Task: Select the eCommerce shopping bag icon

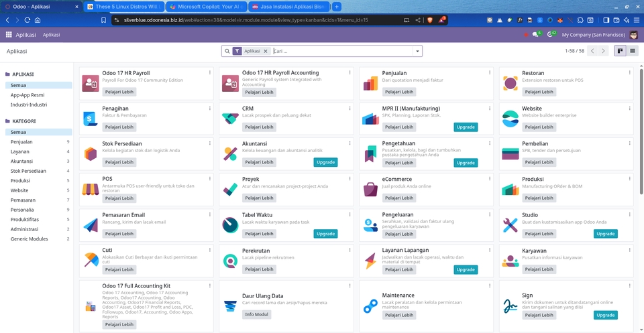Action: [370, 190]
